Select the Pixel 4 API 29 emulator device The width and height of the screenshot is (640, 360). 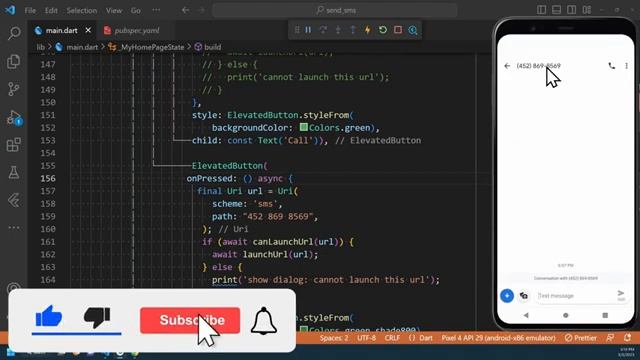498,338
